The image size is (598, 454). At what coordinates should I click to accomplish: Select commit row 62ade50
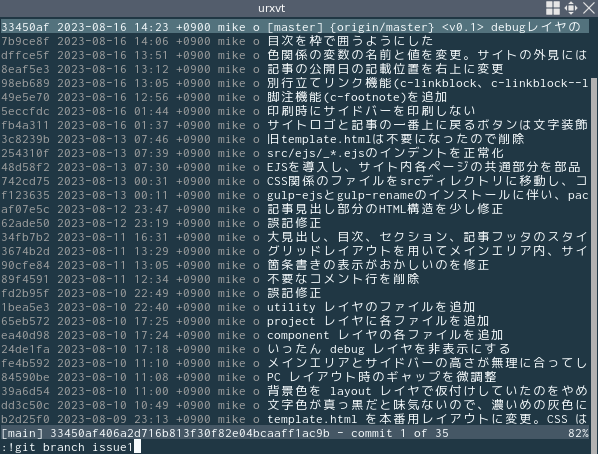click(294, 223)
